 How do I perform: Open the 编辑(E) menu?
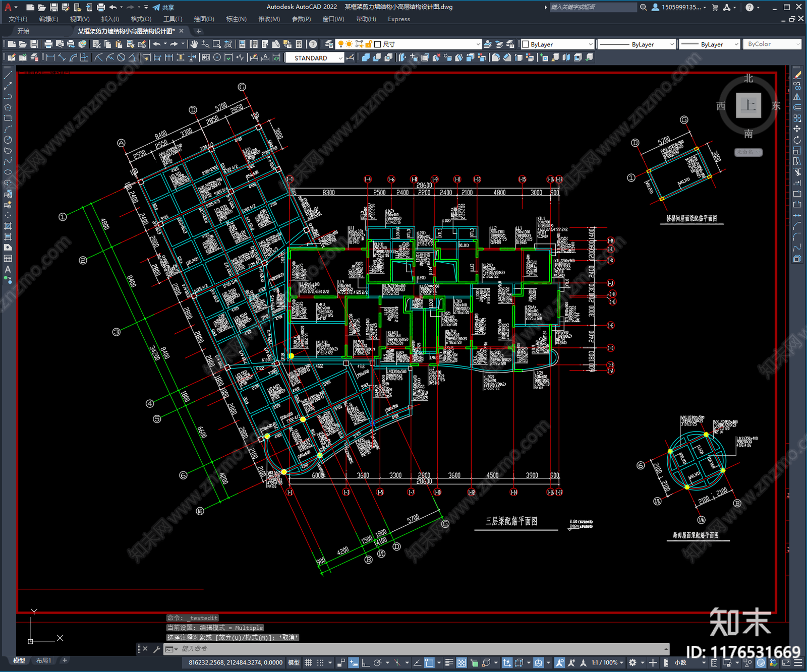click(49, 19)
